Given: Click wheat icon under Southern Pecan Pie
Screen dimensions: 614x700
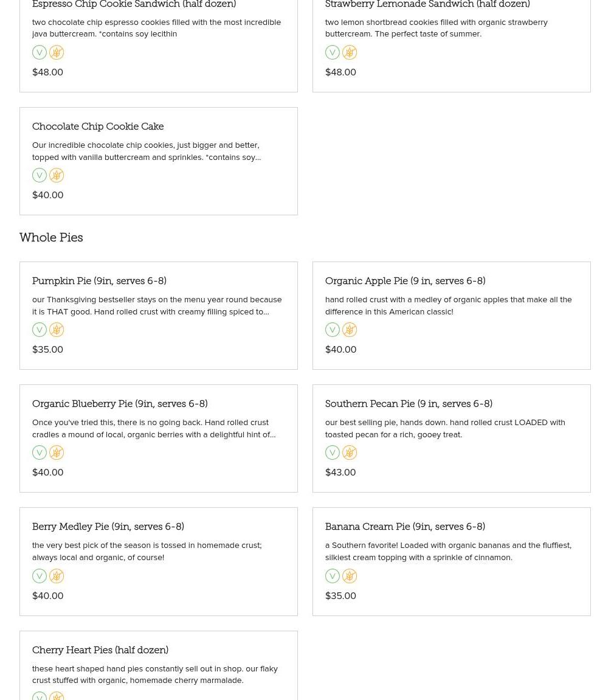Looking at the screenshot, I should click(350, 452).
